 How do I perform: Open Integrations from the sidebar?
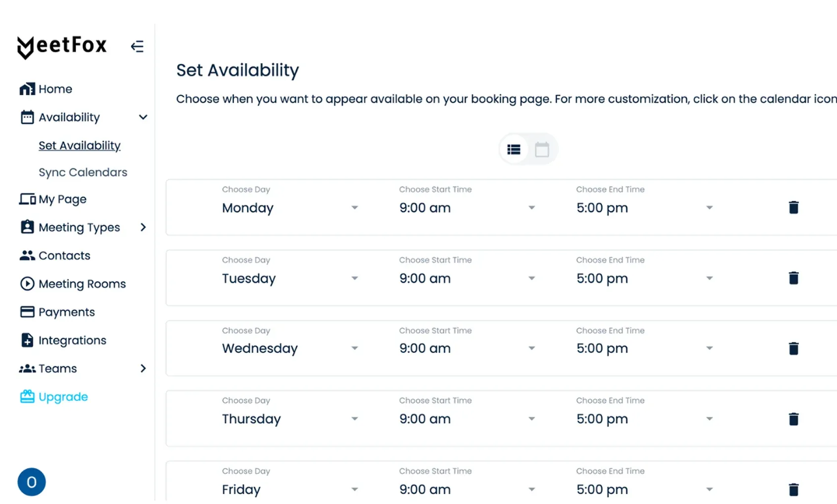pos(72,340)
